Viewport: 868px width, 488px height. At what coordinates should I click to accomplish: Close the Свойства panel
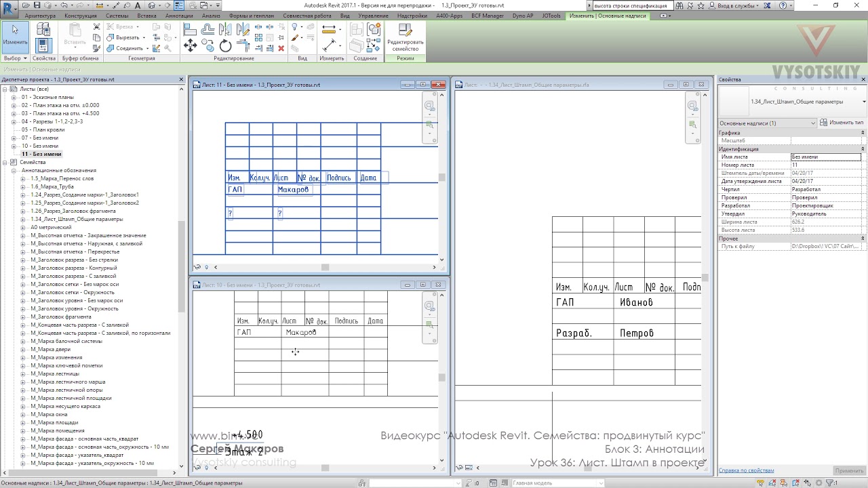[x=863, y=79]
